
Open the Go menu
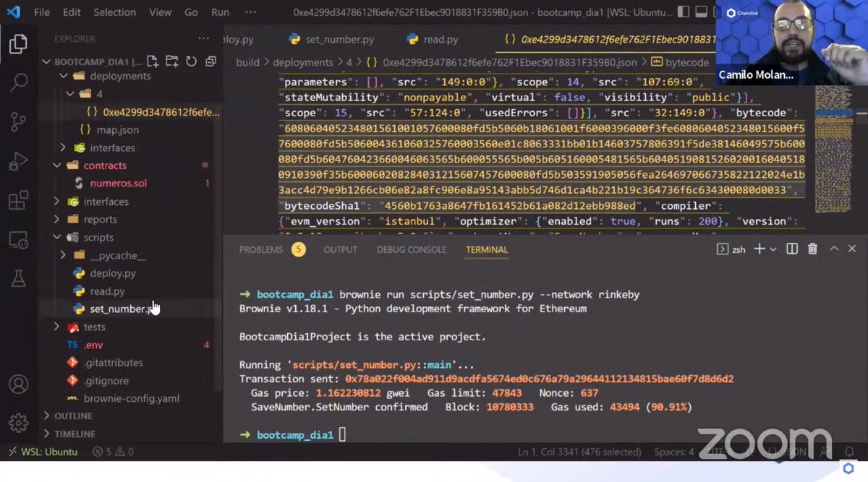coord(191,12)
